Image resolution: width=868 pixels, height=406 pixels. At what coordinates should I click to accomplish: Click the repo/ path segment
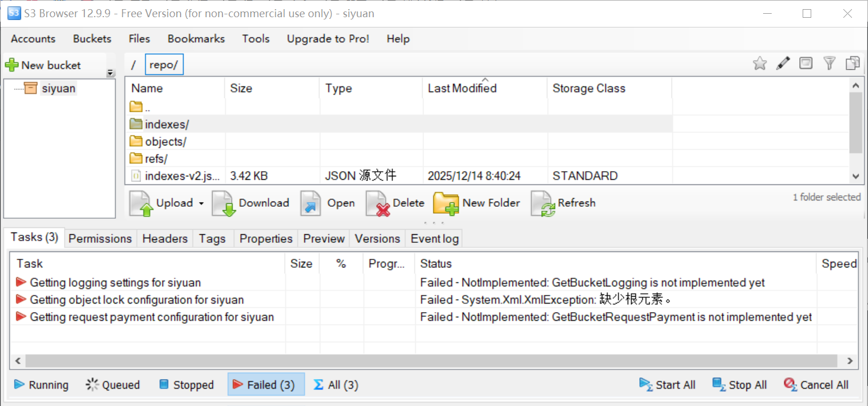164,65
